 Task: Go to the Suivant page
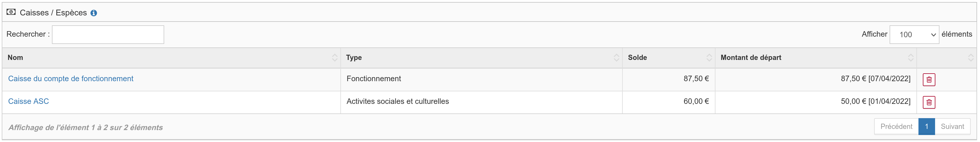952,127
